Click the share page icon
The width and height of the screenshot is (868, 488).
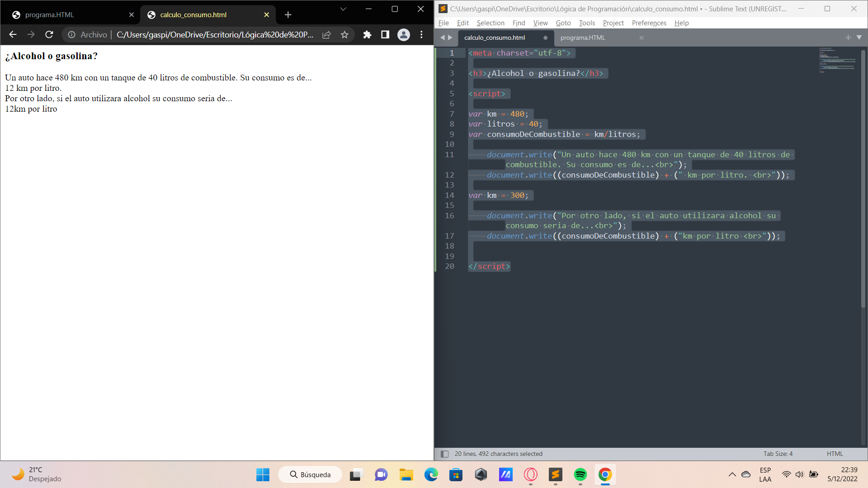(326, 35)
